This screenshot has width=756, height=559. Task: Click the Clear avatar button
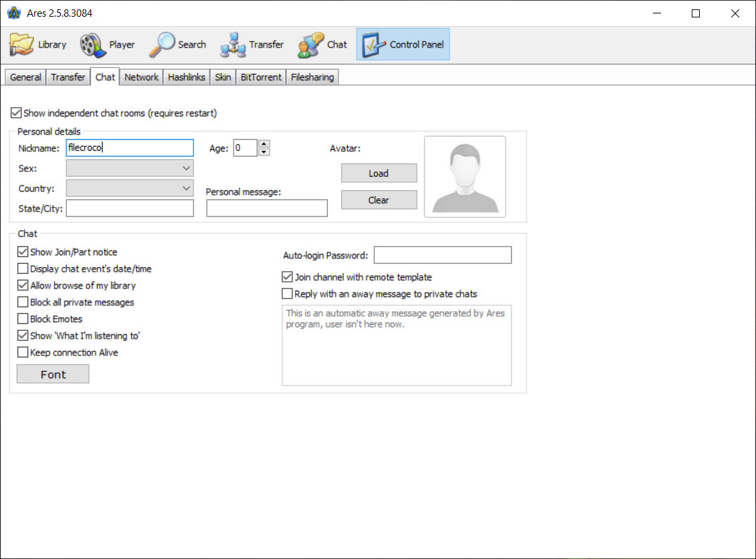pos(379,199)
